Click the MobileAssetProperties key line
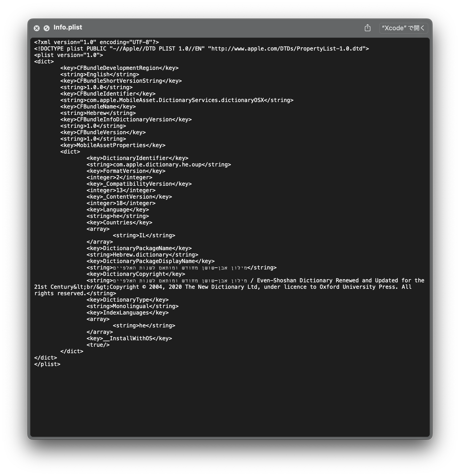 coord(113,145)
